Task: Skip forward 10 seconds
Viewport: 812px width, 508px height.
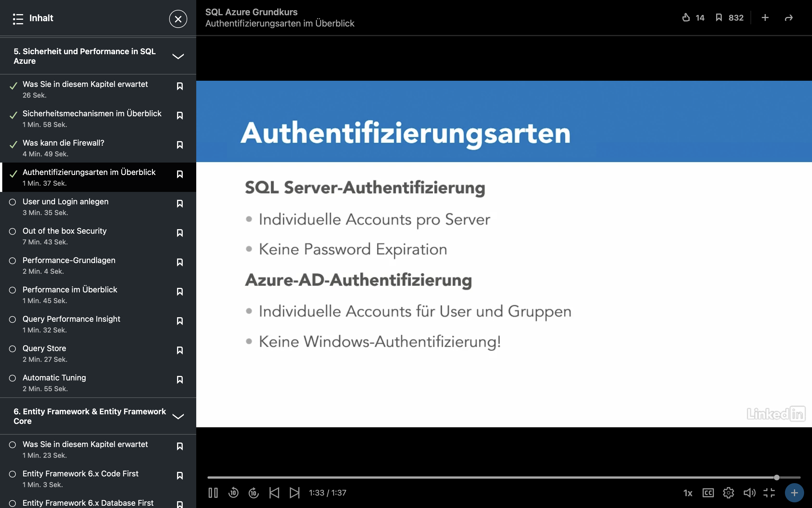Action: pos(254,493)
